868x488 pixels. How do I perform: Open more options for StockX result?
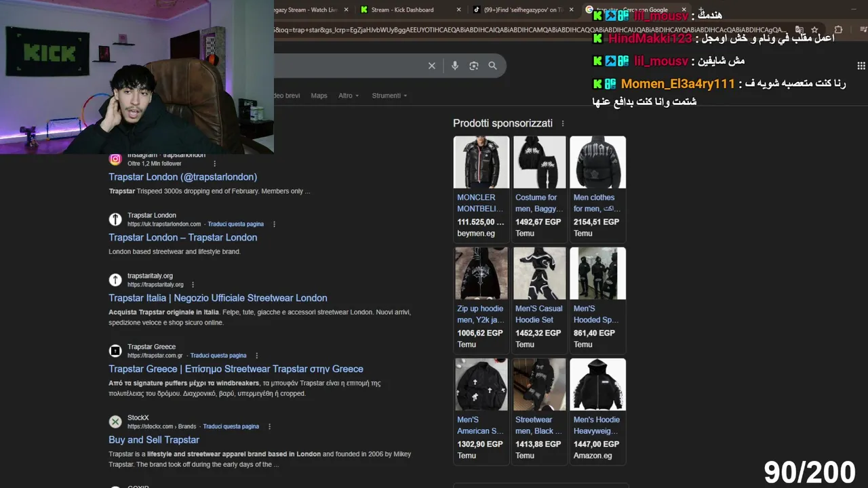tap(269, 426)
